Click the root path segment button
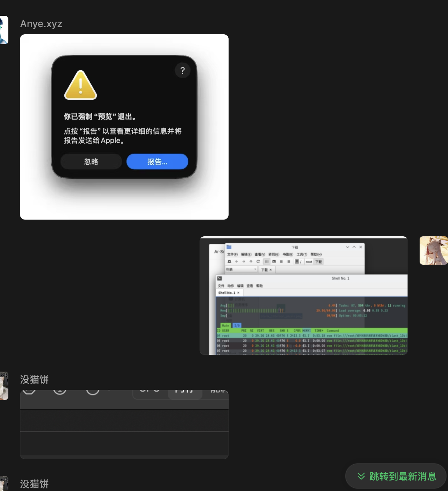This screenshot has width=448, height=491. [x=309, y=262]
